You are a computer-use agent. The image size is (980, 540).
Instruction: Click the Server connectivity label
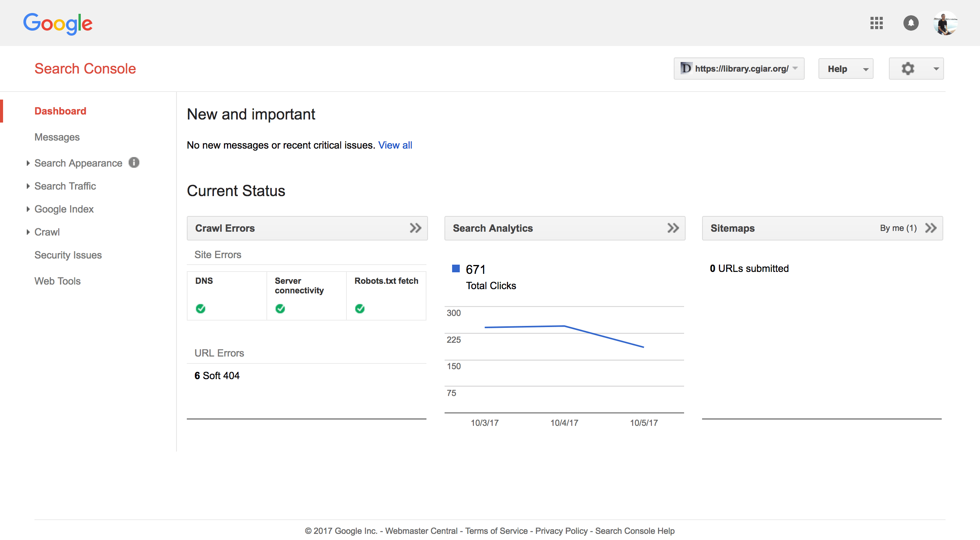tap(299, 286)
